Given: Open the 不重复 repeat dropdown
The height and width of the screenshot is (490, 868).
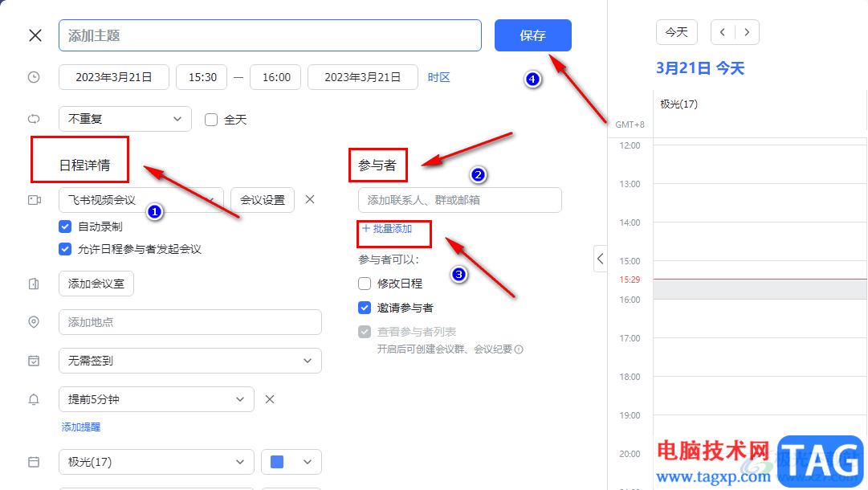Looking at the screenshot, I should [x=125, y=119].
